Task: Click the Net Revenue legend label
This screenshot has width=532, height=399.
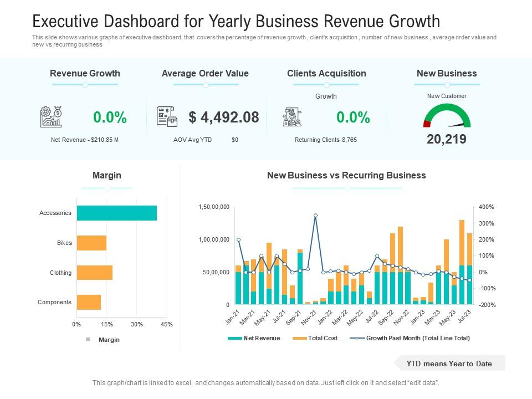Action: pyautogui.click(x=262, y=338)
